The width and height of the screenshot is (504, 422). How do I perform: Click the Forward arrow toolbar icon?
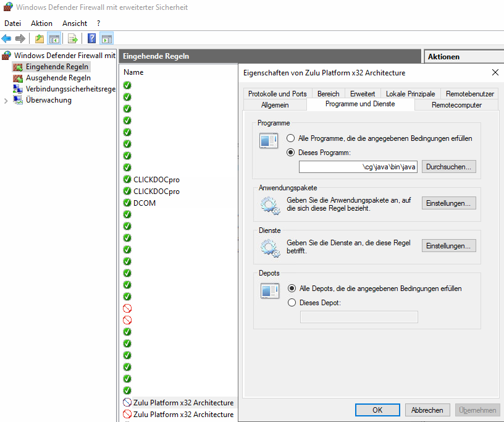click(20, 39)
